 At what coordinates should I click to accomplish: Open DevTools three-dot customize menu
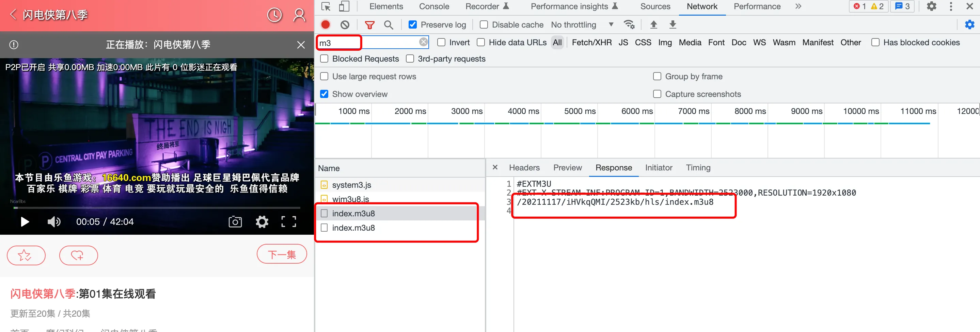951,6
